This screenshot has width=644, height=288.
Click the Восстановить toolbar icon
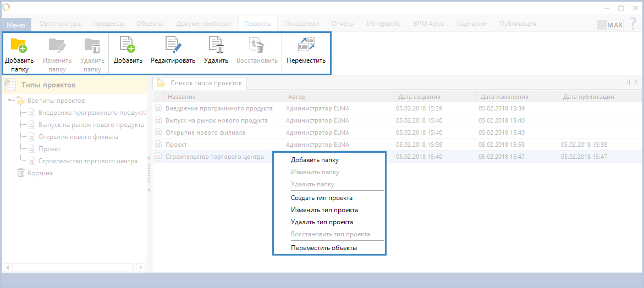[257, 45]
